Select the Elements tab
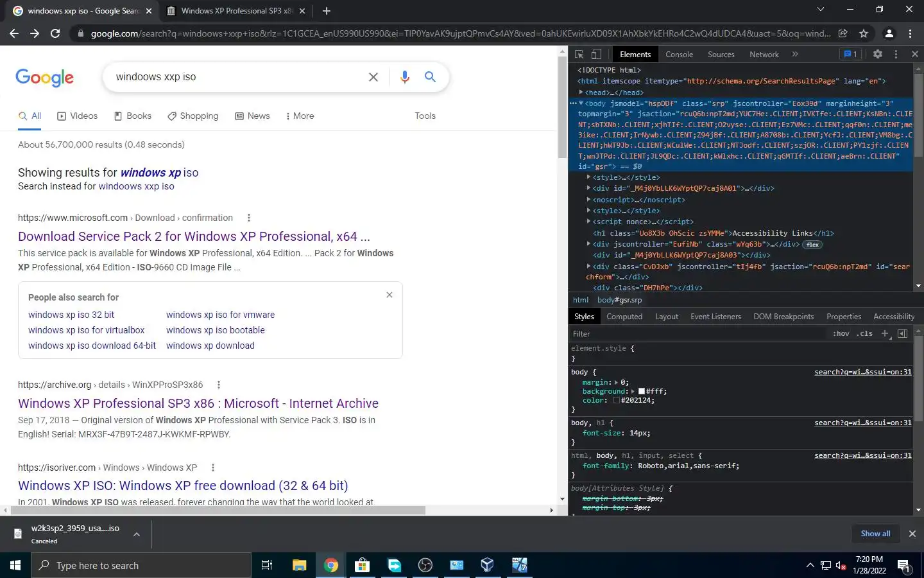Viewport: 924px width, 578px height. [x=635, y=55]
